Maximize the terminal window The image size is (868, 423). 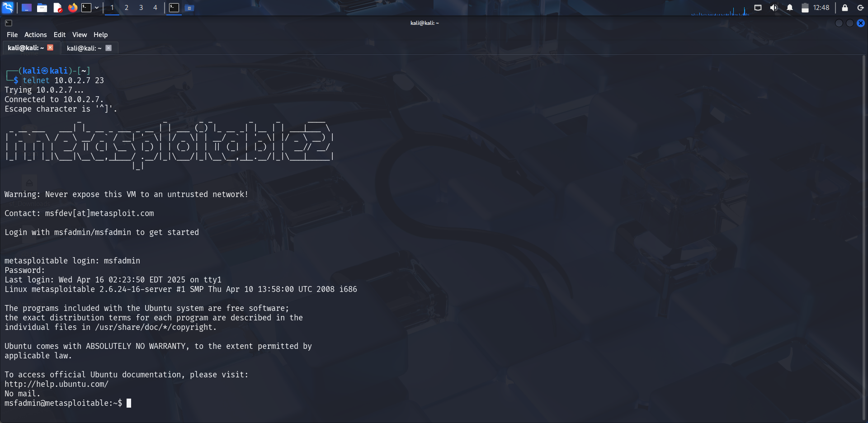coord(850,23)
